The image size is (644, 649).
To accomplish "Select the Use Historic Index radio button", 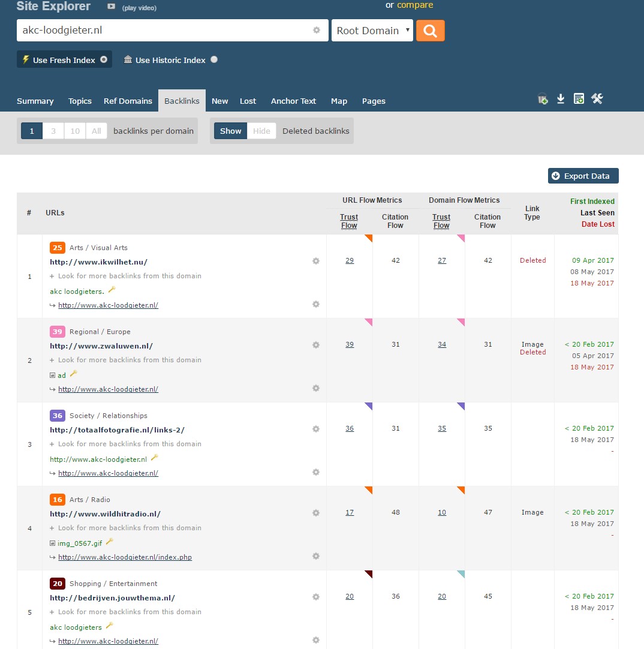I will (x=214, y=59).
